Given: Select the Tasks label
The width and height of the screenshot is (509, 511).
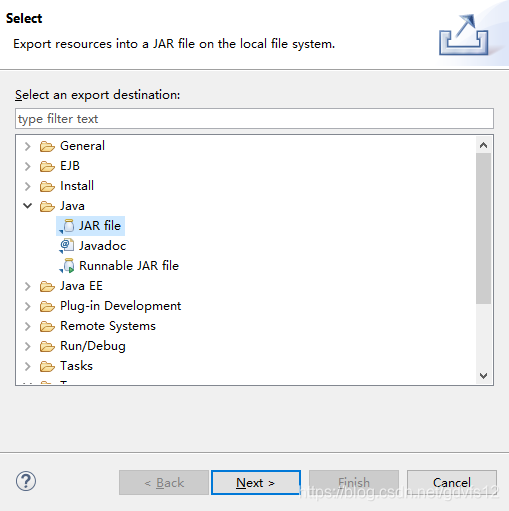Looking at the screenshot, I should pos(77,366).
